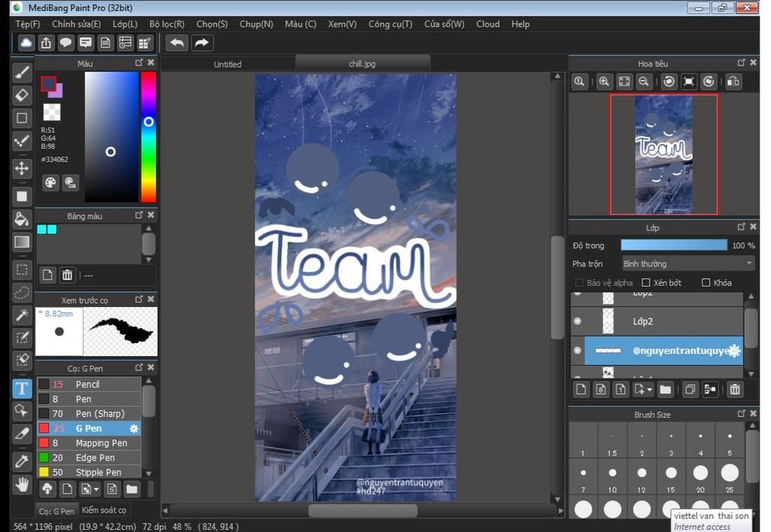Select the Pen (Sharp) brush
The height and width of the screenshot is (532, 771).
point(89,414)
